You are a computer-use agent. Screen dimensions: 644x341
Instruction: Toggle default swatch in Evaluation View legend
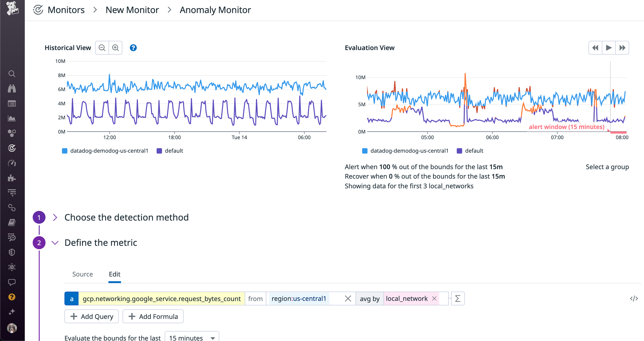tap(459, 151)
